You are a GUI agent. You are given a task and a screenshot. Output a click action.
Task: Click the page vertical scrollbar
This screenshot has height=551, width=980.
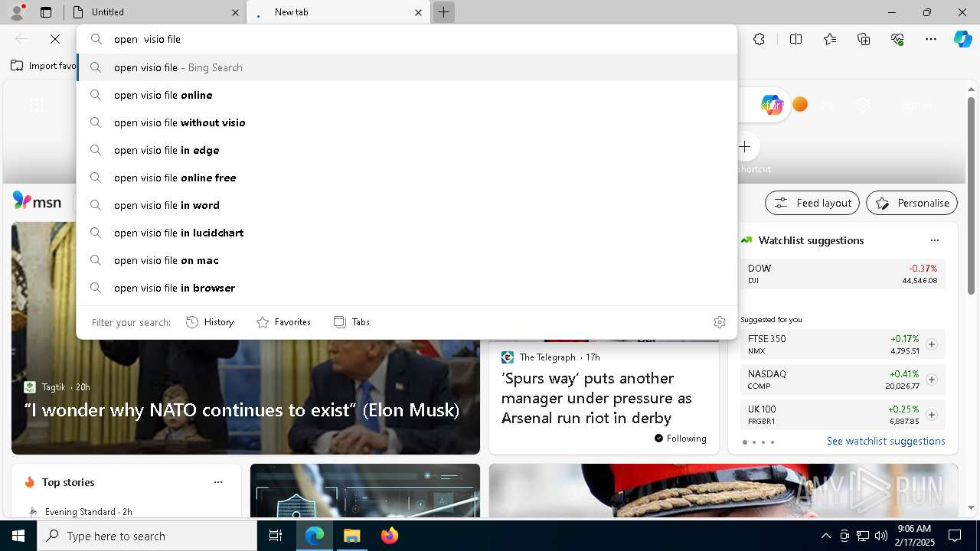click(x=971, y=195)
